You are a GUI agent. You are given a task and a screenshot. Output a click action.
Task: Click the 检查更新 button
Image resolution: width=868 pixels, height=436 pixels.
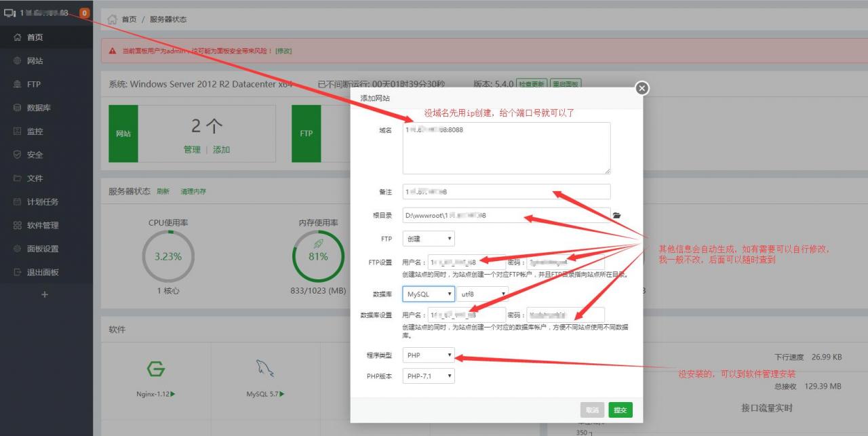532,84
